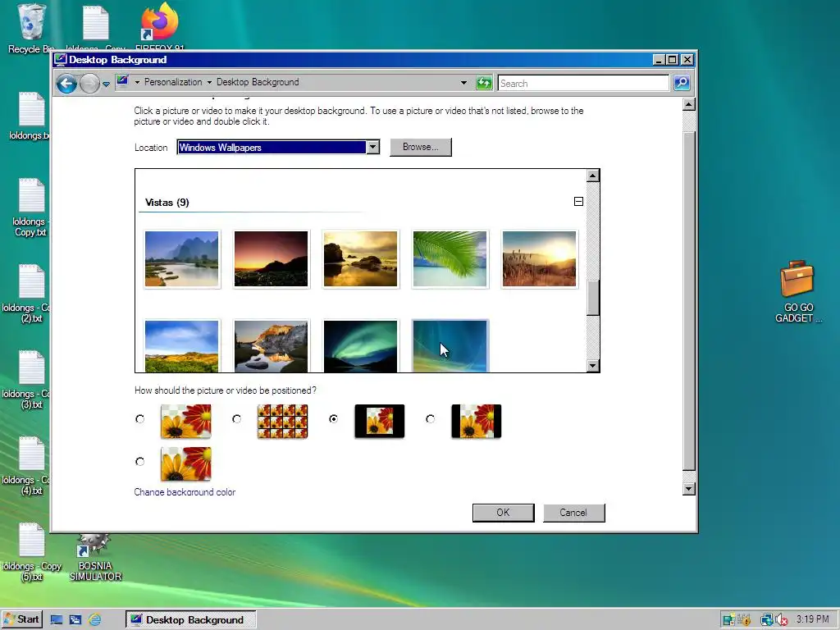840x630 pixels.
Task: Click the security shield tray icon
Action: (744, 620)
